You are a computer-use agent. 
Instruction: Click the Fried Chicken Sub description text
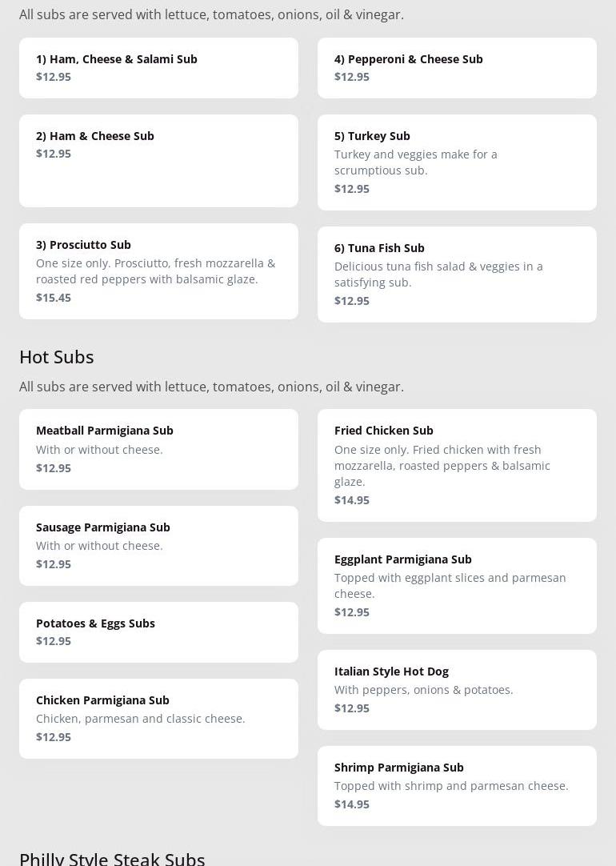(x=442, y=466)
